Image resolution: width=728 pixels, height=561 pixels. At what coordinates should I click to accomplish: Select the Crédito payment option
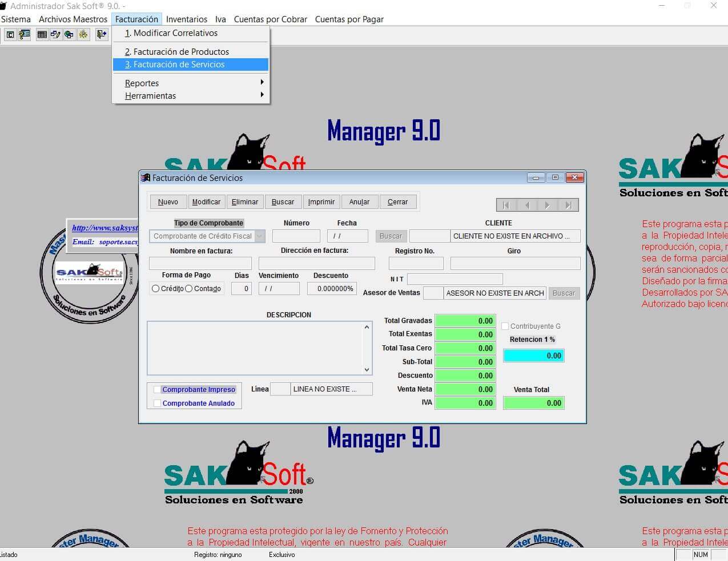155,289
